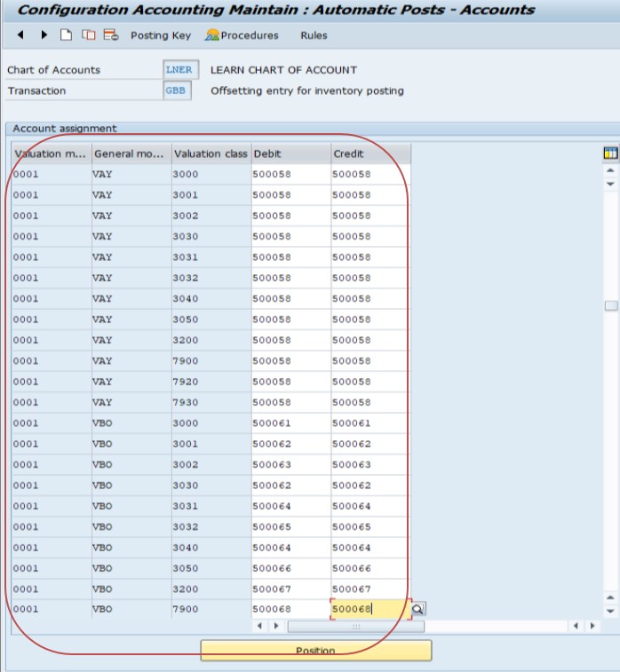Select Debit field for VAY 3200

click(291, 340)
